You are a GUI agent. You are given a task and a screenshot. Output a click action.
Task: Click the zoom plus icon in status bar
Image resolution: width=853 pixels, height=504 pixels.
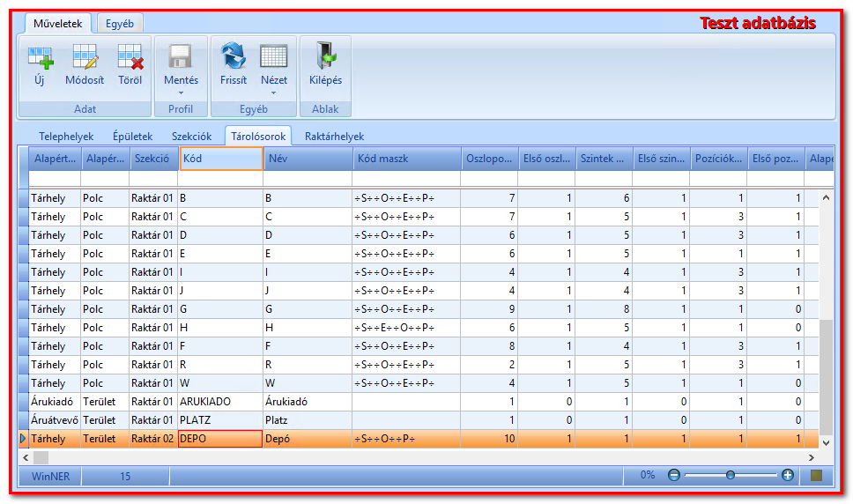[x=787, y=475]
